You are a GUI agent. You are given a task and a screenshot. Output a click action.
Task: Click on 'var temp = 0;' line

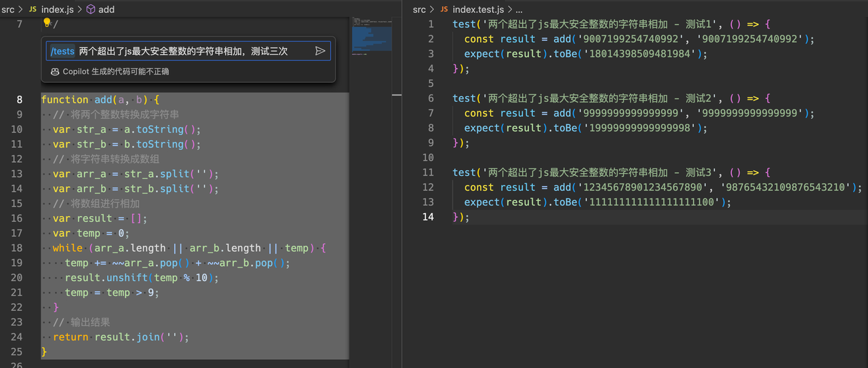(x=92, y=233)
